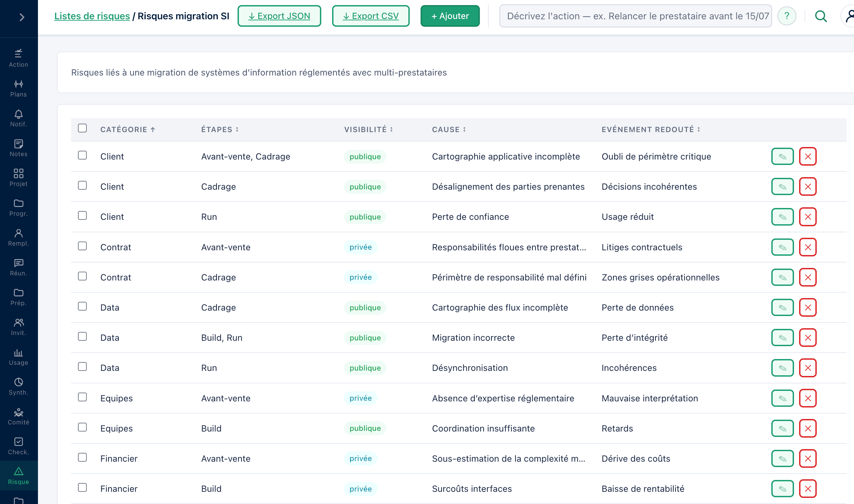This screenshot has width=854, height=504.
Task: Click the privée badge on Zones grises row
Action: tap(361, 277)
